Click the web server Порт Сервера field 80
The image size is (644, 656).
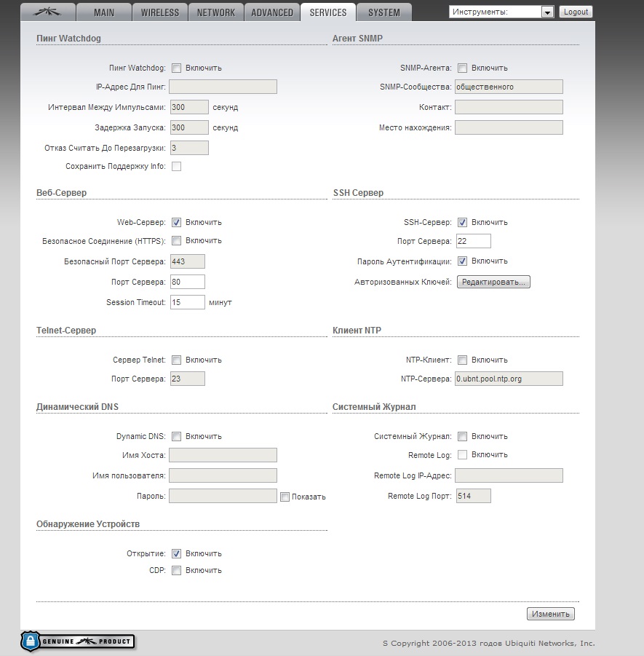click(x=187, y=282)
